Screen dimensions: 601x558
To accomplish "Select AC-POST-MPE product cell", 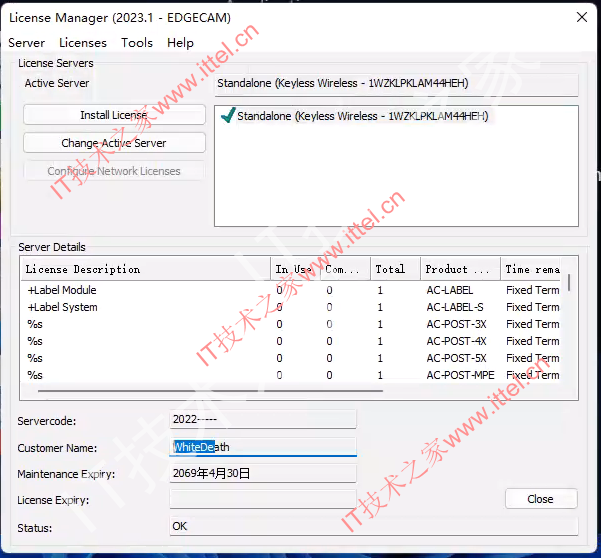I will tap(460, 375).
